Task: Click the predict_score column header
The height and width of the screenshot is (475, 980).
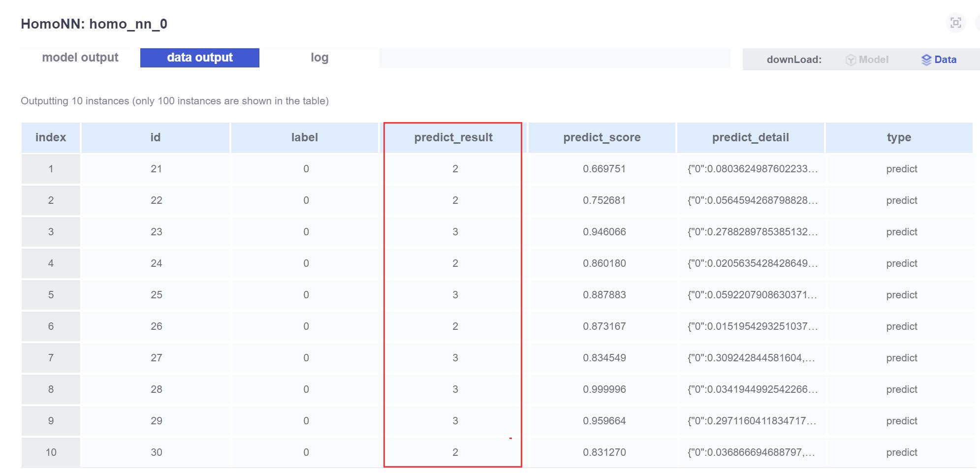Action: (x=601, y=138)
